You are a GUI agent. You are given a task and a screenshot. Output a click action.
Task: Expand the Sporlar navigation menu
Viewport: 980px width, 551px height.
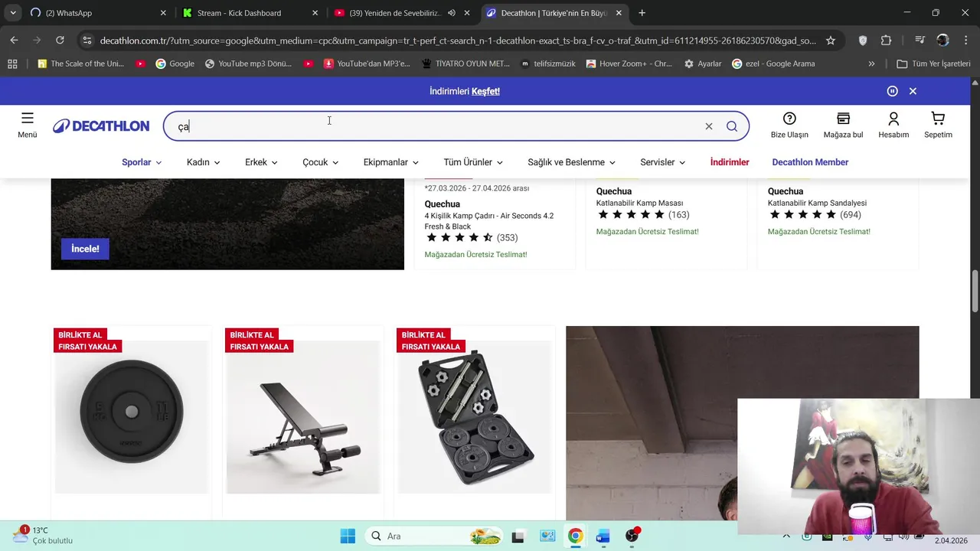tap(142, 162)
